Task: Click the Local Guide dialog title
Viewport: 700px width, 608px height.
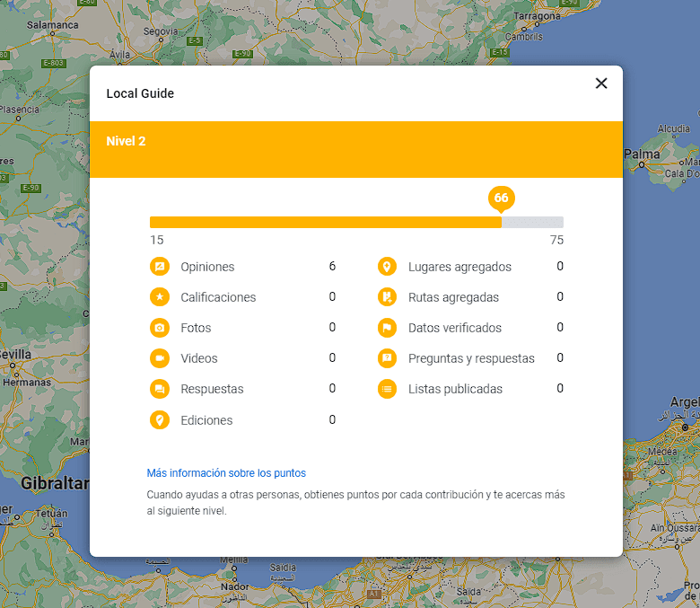Action: tap(140, 93)
